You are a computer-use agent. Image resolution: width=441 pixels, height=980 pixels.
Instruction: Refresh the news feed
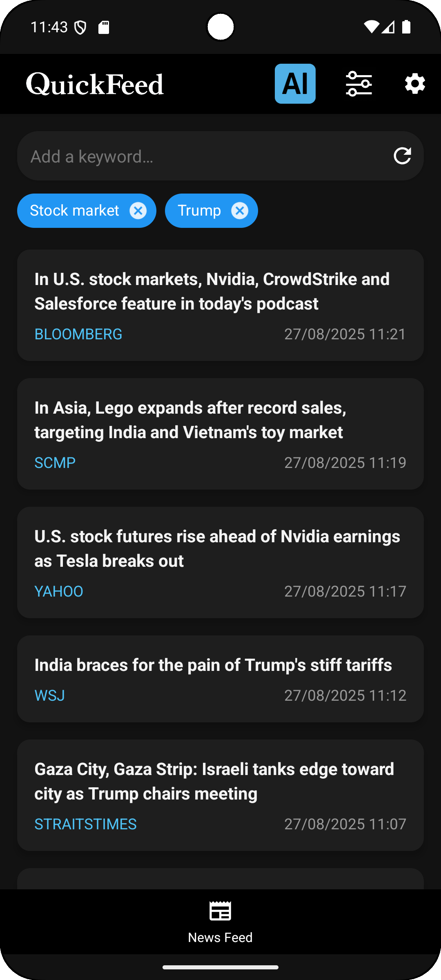click(x=402, y=156)
